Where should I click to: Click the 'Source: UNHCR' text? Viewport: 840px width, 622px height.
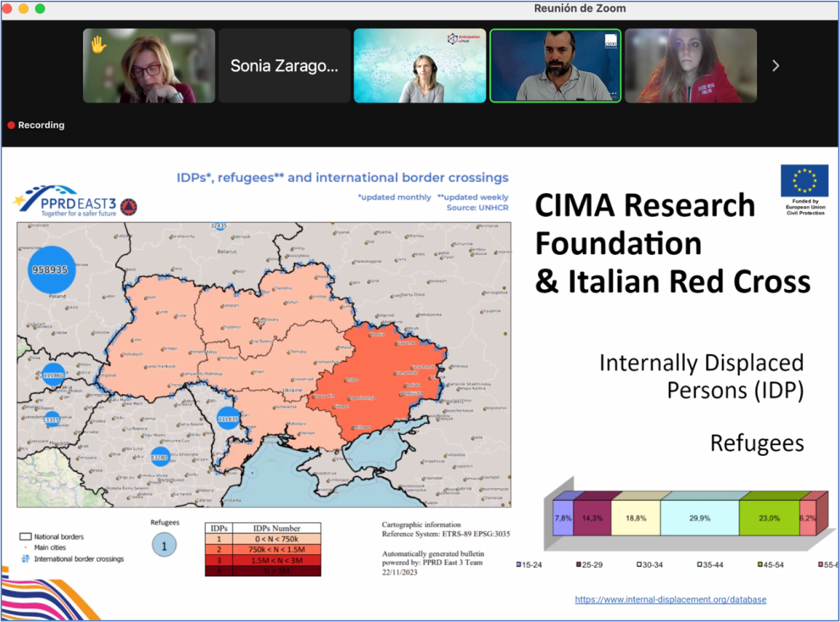(x=477, y=208)
